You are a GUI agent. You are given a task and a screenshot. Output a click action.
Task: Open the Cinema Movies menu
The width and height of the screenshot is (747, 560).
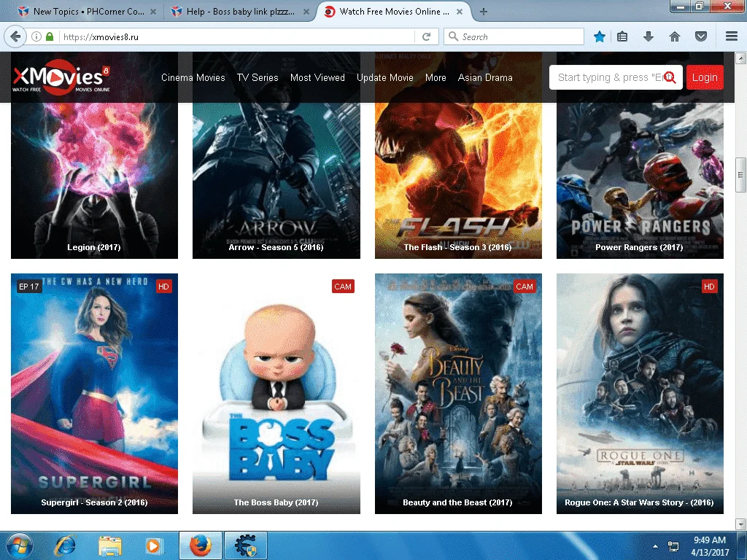pos(193,77)
